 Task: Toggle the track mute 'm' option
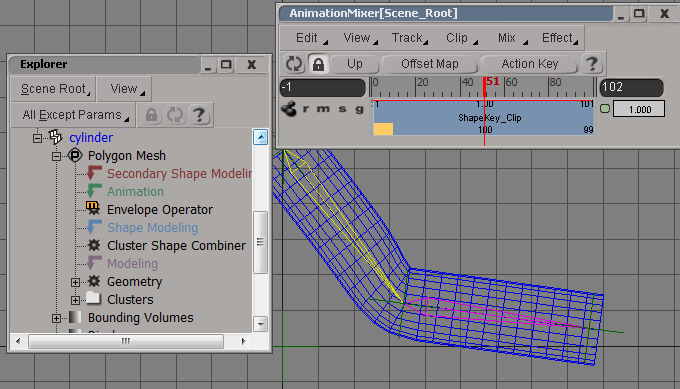[x=323, y=109]
